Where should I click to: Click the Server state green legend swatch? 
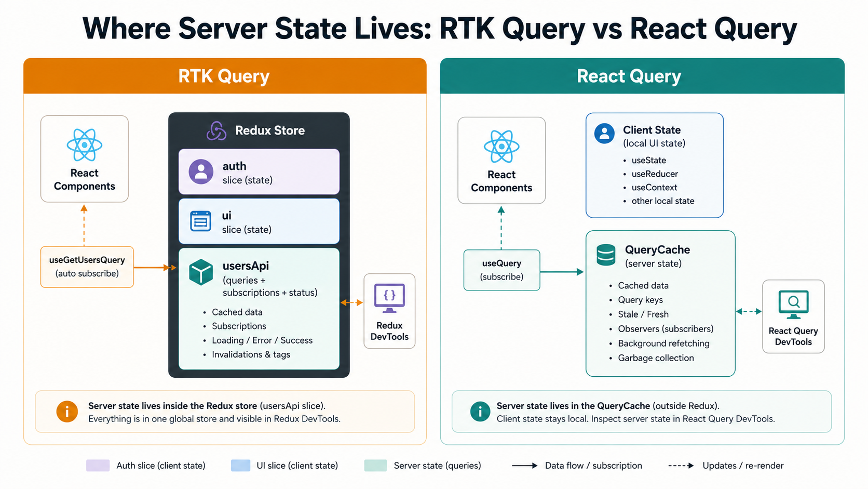tap(376, 466)
